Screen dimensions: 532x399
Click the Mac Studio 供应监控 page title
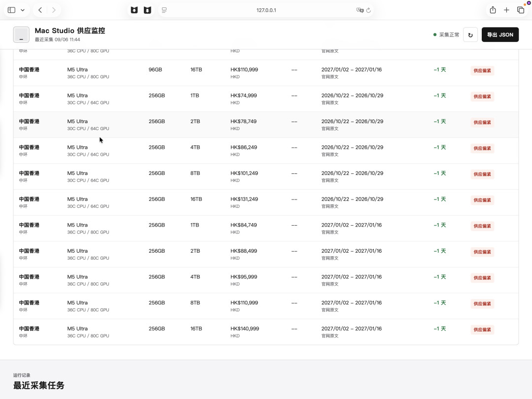pos(70,31)
